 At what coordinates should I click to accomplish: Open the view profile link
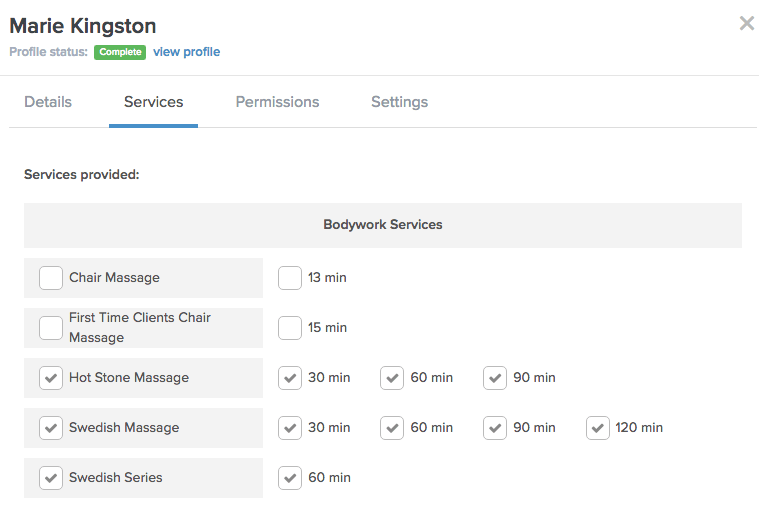point(186,52)
